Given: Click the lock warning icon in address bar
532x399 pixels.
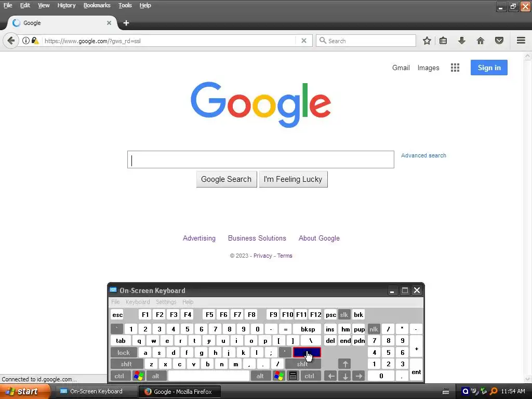Looking at the screenshot, I should [35, 41].
